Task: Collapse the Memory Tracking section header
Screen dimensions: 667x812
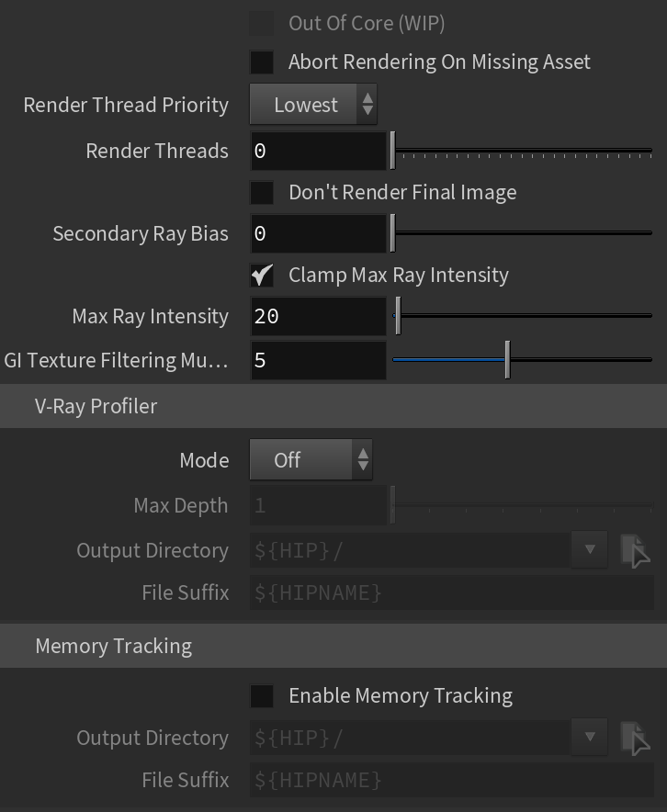Action: tap(333, 646)
